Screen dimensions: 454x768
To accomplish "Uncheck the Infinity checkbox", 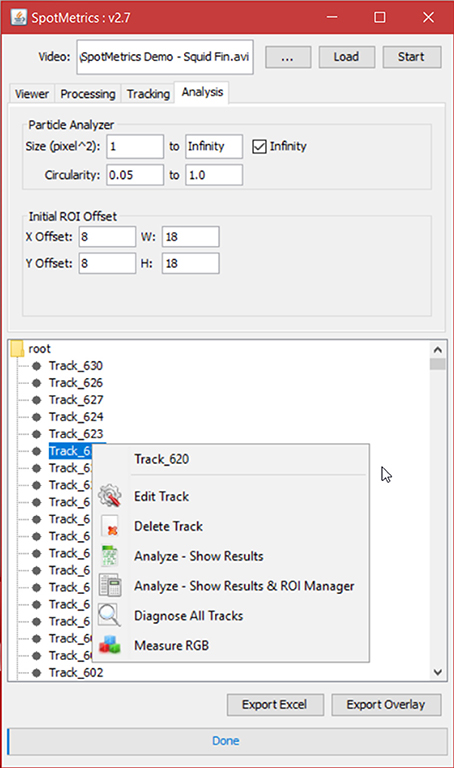I will [x=259, y=146].
